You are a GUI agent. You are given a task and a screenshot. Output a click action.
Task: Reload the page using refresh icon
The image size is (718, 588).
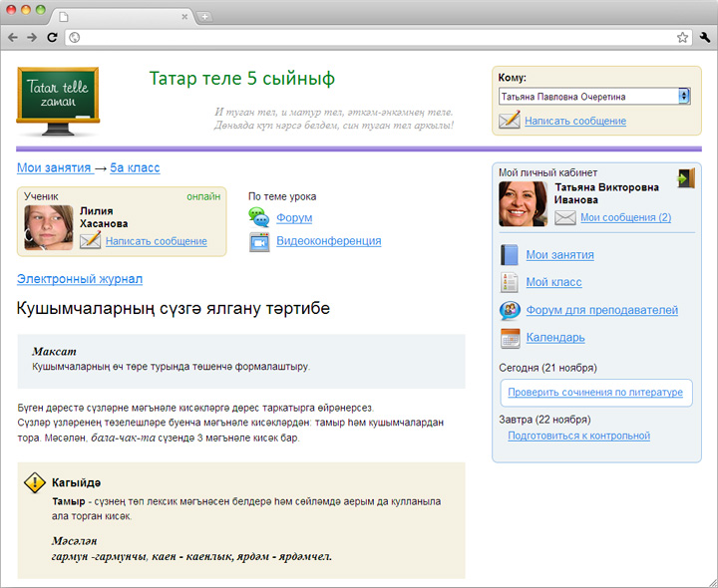point(52,38)
